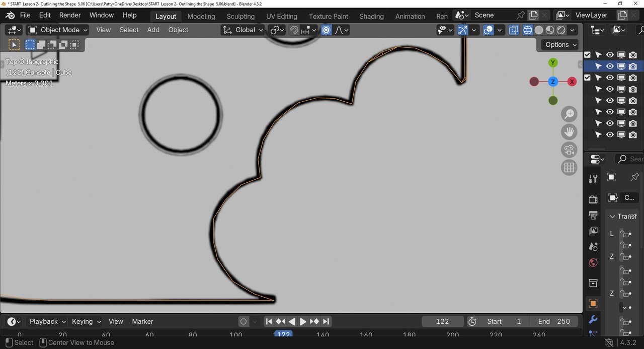Viewport: 644px width, 349px height.
Task: Switch to the Sculpting workspace tab
Action: pos(240,16)
